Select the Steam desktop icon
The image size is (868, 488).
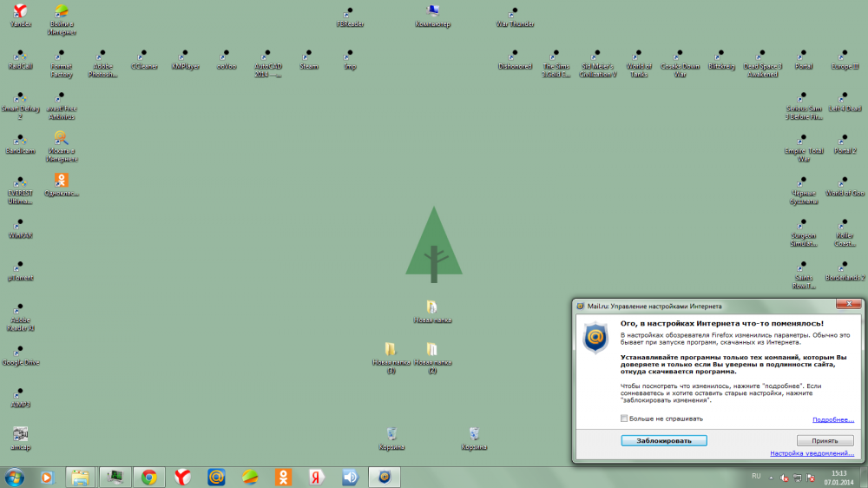tap(309, 59)
